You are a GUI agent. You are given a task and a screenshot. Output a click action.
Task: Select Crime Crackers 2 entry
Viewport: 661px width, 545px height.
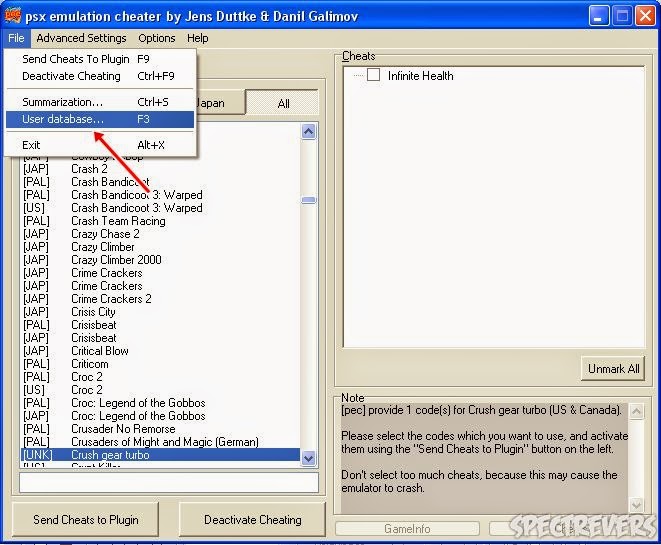161,299
